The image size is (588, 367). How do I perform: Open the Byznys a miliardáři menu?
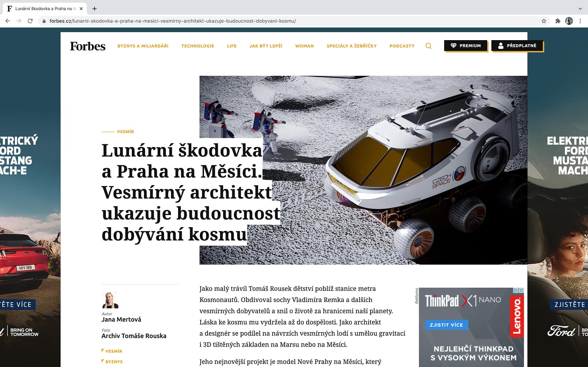143,46
